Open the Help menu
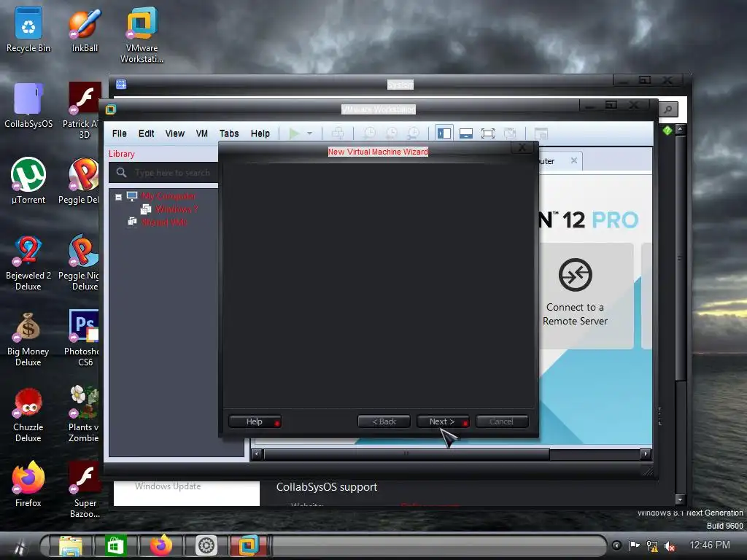 [260, 134]
